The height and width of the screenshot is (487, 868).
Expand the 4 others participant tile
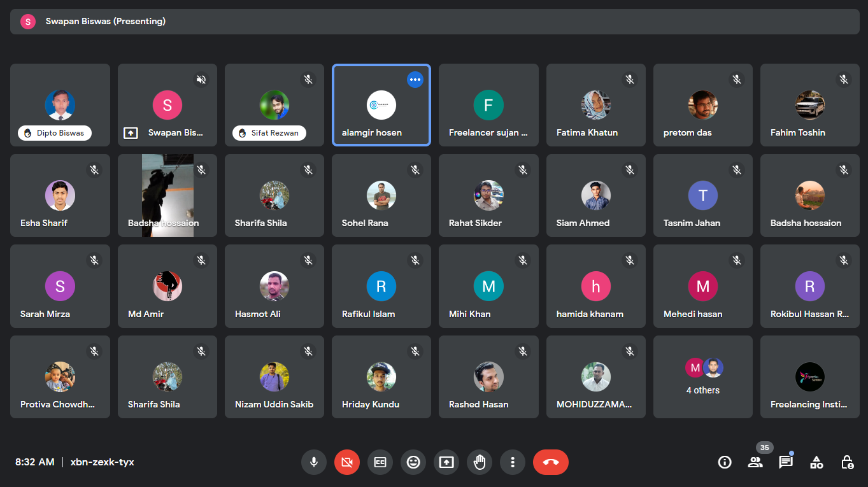pyautogui.click(x=703, y=377)
